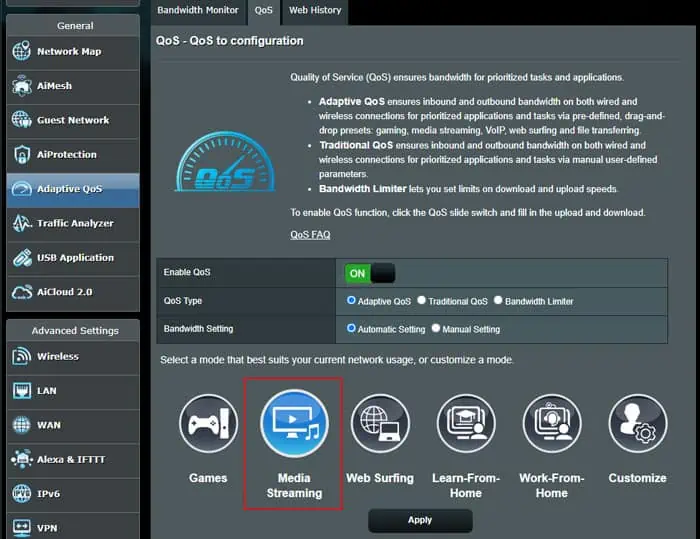Image resolution: width=700 pixels, height=539 pixels.
Task: Open the Guest Network globe icon
Action: 21,120
